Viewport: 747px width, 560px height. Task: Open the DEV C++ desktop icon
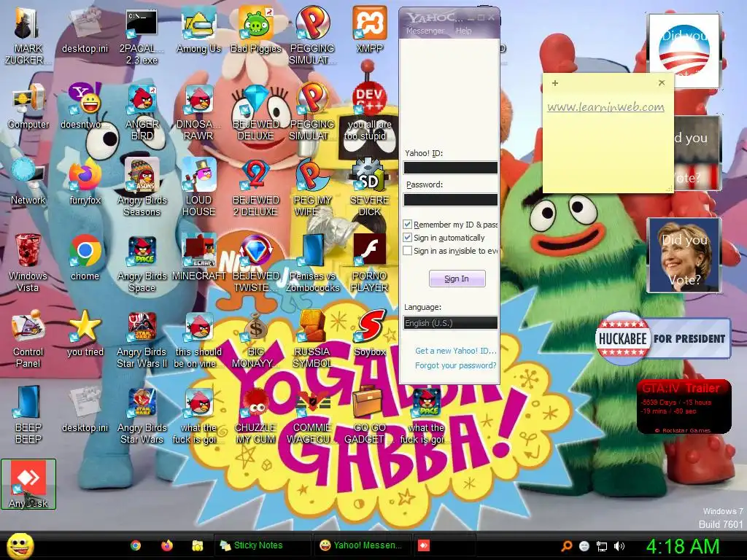point(369,99)
